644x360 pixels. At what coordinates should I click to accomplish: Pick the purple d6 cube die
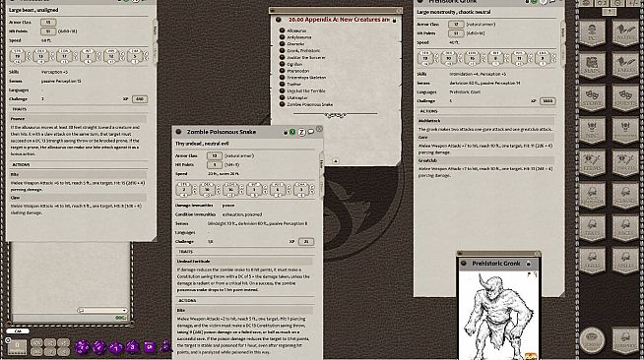point(149,347)
